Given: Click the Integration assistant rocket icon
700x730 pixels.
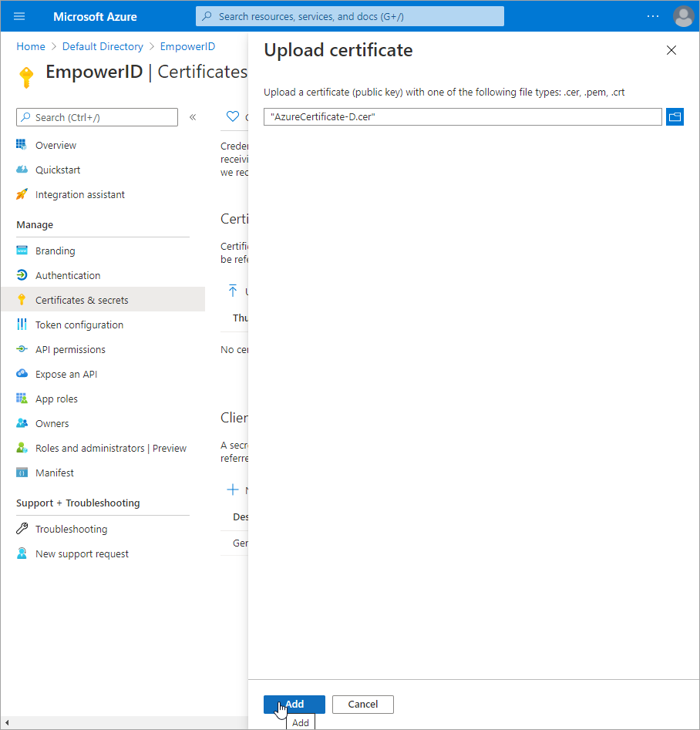Looking at the screenshot, I should click(22, 194).
